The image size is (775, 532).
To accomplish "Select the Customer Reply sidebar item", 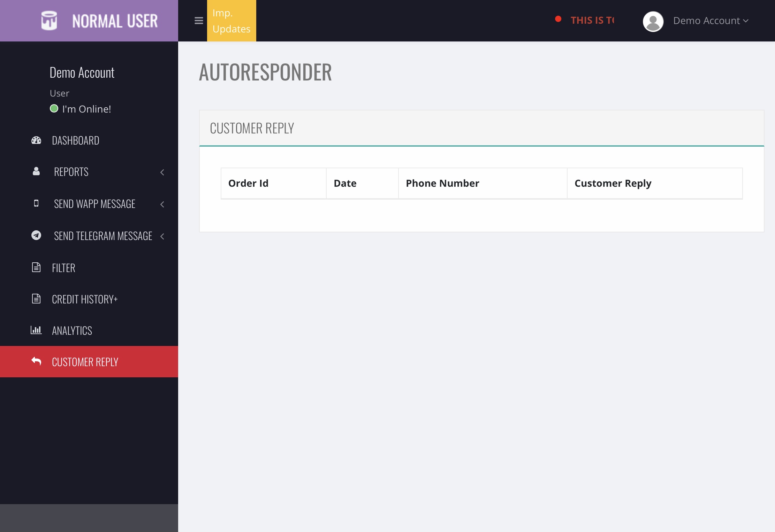I will point(89,362).
